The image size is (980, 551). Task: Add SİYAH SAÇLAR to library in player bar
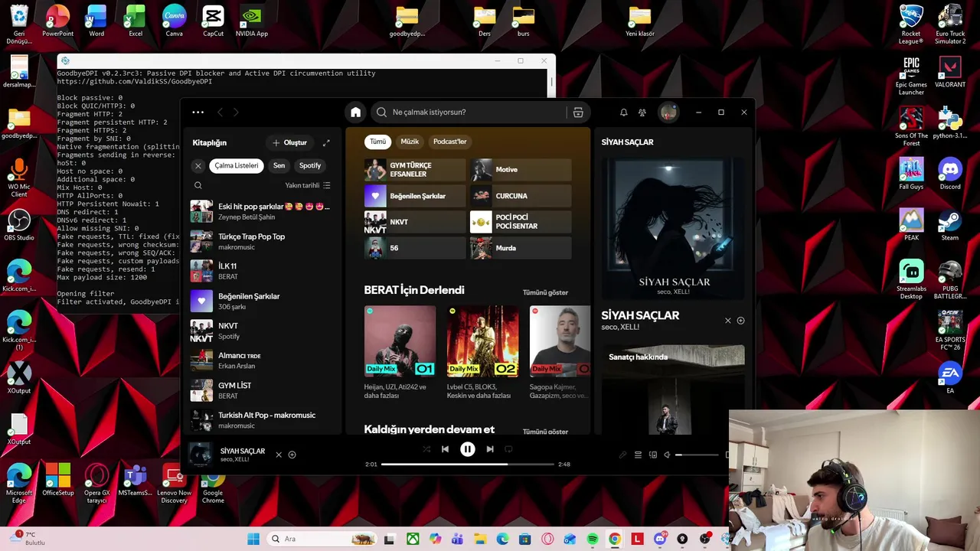[x=292, y=455]
